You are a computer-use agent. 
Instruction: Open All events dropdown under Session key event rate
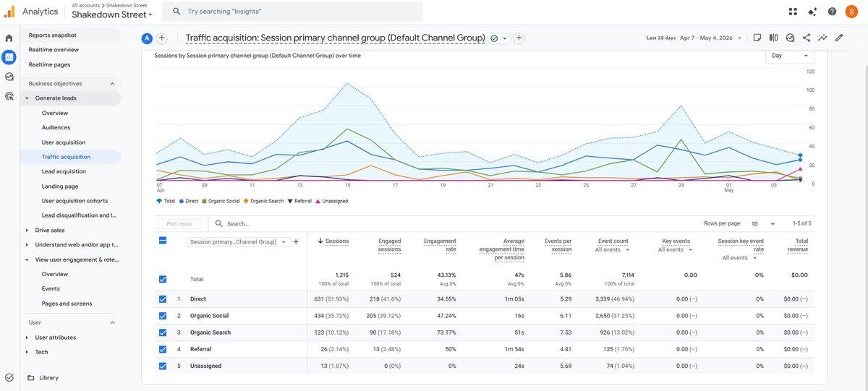pyautogui.click(x=739, y=258)
